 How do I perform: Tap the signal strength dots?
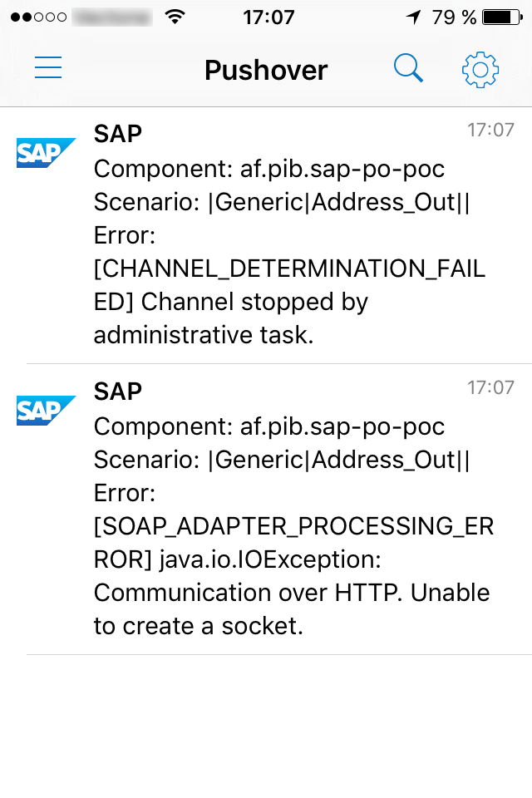click(x=37, y=17)
